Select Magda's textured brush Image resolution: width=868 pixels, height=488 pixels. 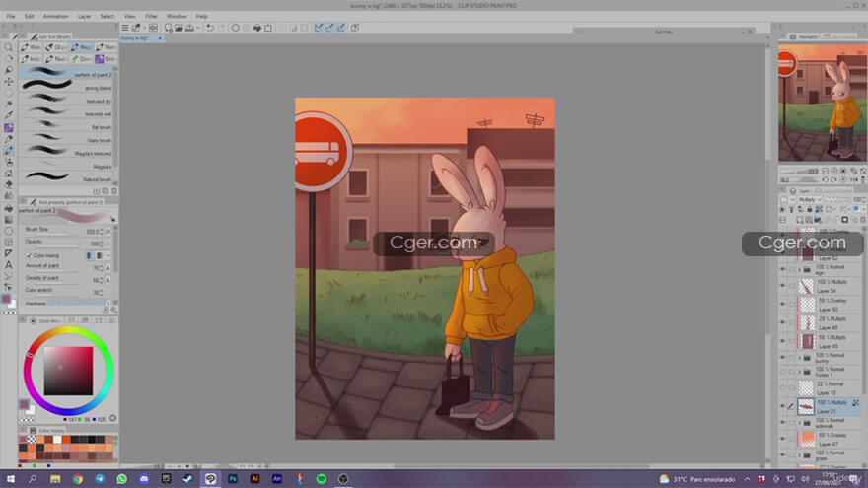(67, 152)
